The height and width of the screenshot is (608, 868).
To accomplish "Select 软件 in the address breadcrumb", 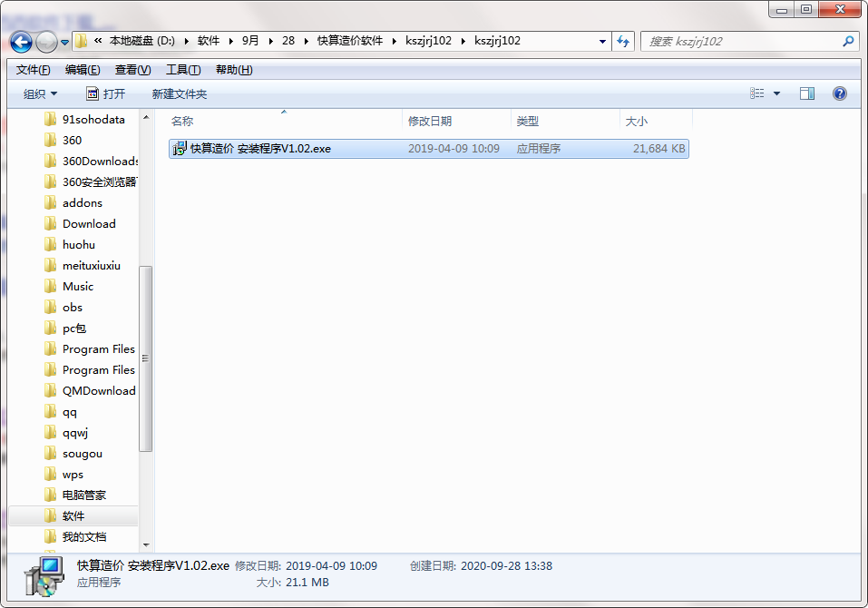I will pyautogui.click(x=209, y=41).
